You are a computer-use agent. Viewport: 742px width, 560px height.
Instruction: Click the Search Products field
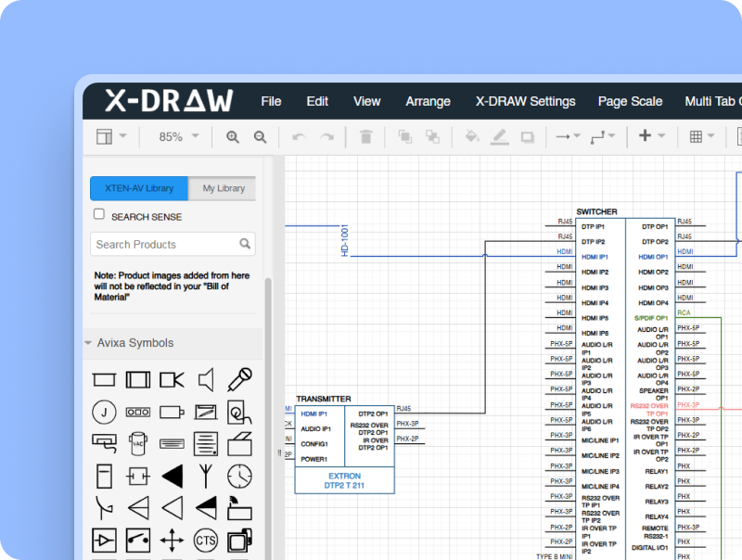point(173,244)
